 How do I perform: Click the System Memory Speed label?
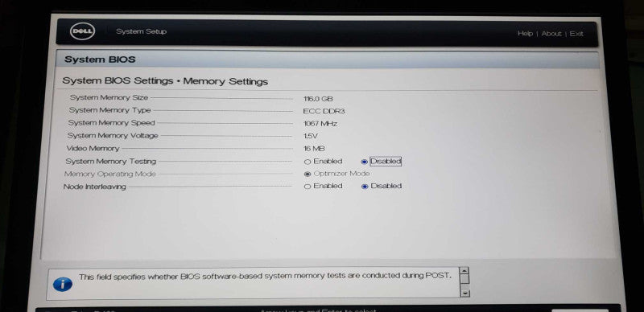(x=111, y=123)
